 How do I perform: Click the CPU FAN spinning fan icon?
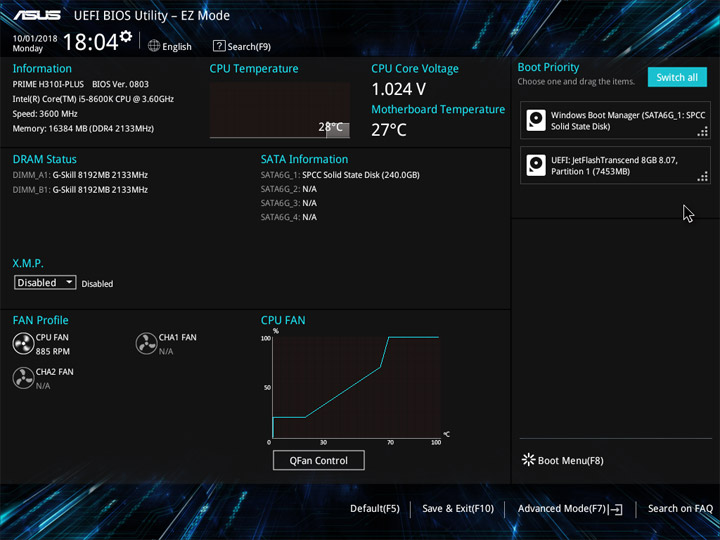23,344
